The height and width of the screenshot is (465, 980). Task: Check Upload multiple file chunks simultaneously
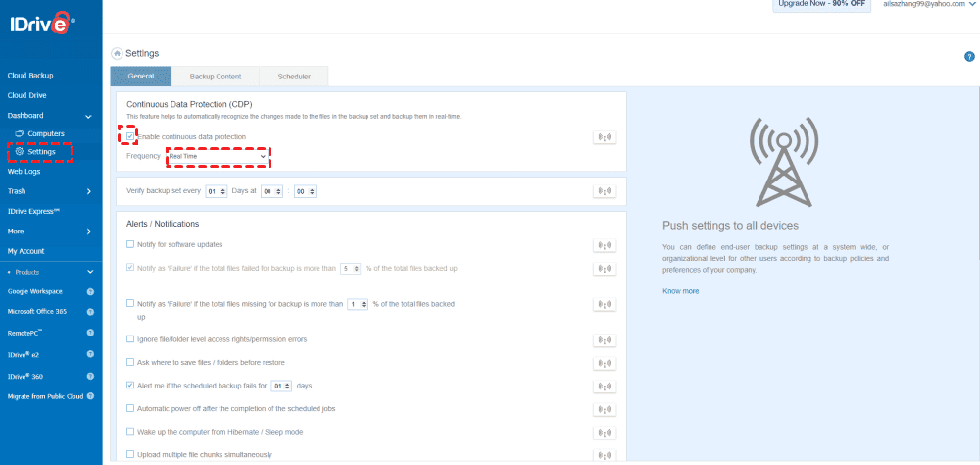(x=130, y=454)
